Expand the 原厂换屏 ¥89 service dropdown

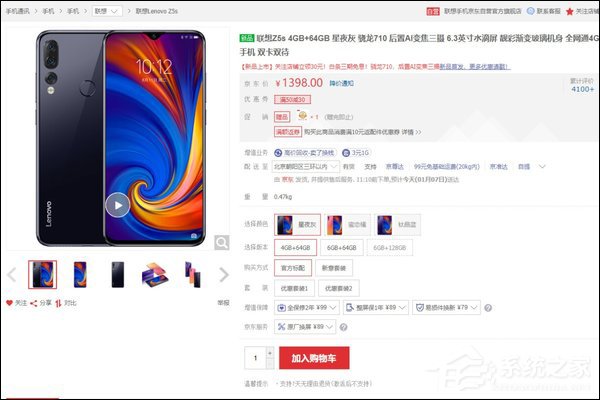click(x=305, y=327)
